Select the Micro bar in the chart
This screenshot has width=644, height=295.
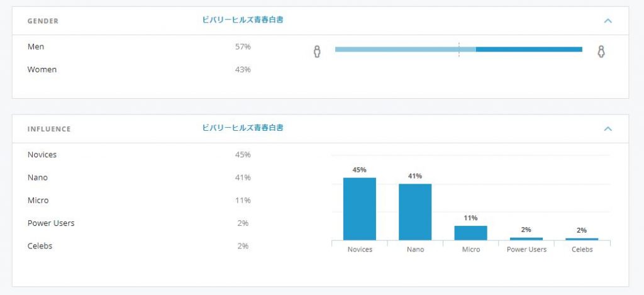point(470,233)
